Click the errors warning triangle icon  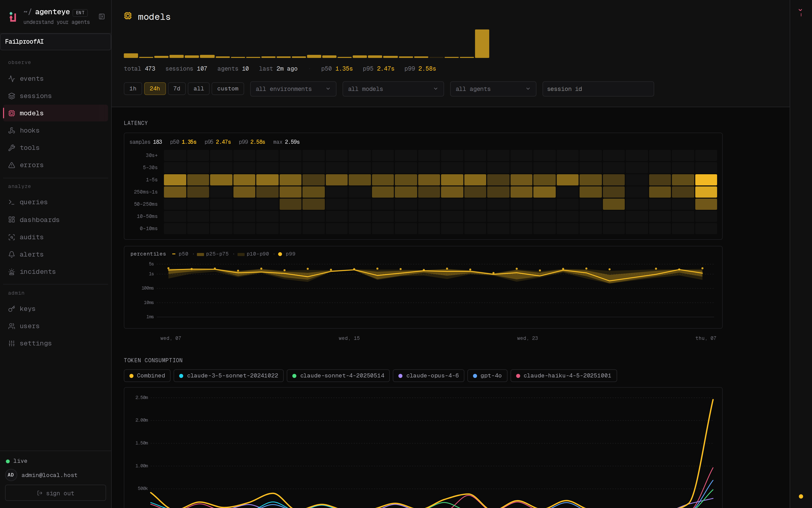pos(12,165)
